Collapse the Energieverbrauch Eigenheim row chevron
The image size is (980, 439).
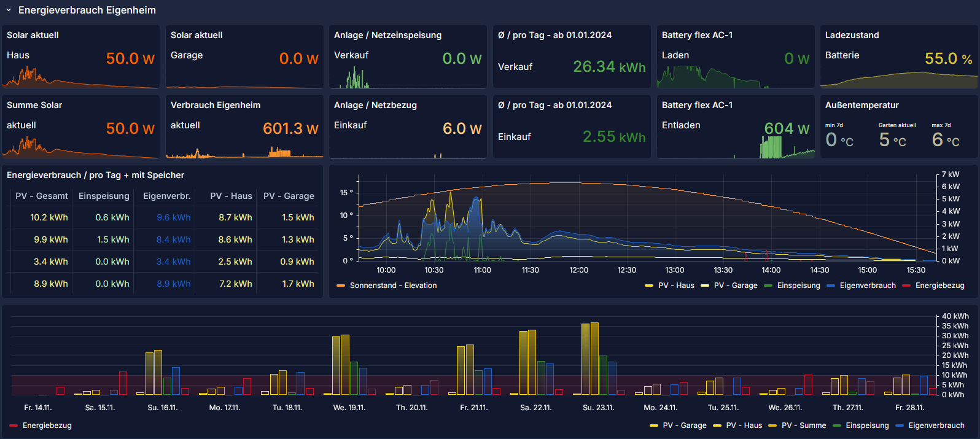tap(9, 10)
